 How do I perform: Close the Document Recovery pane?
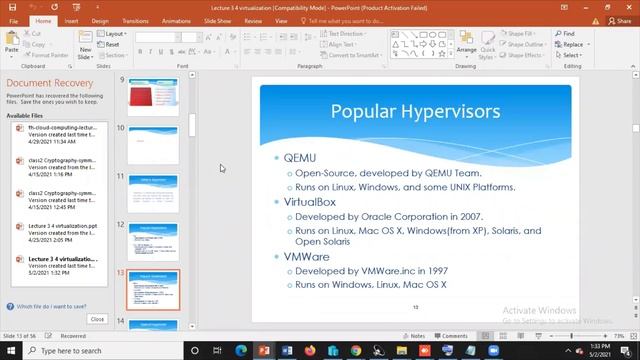click(x=97, y=319)
